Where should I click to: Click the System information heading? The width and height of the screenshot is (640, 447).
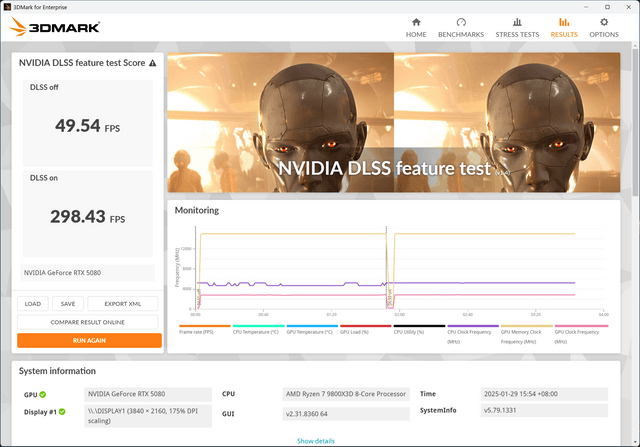[57, 371]
